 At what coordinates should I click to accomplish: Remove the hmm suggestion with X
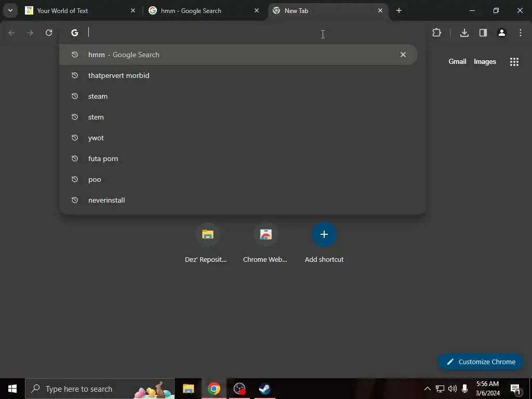pos(403,55)
